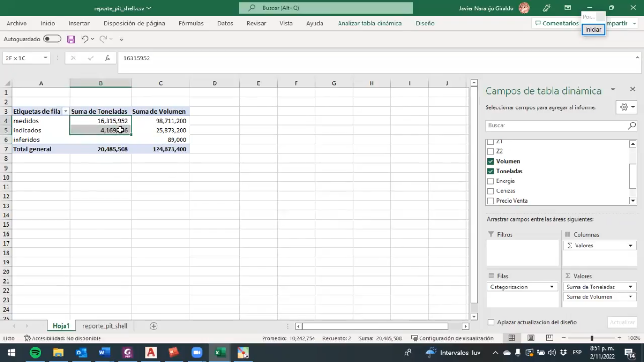644x362 pixels.
Task: Open the Suma de Toneladas field dropdown
Action: pyautogui.click(x=630, y=287)
